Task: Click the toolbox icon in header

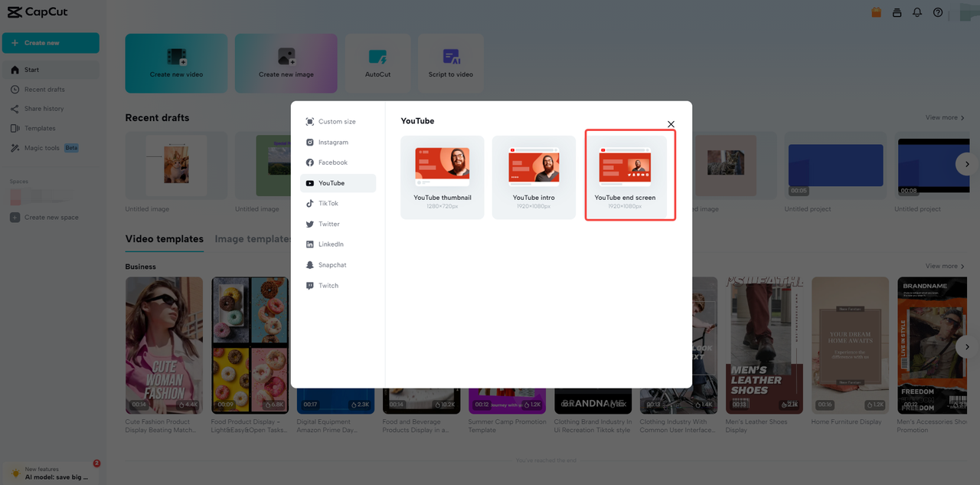Action: 897,12
